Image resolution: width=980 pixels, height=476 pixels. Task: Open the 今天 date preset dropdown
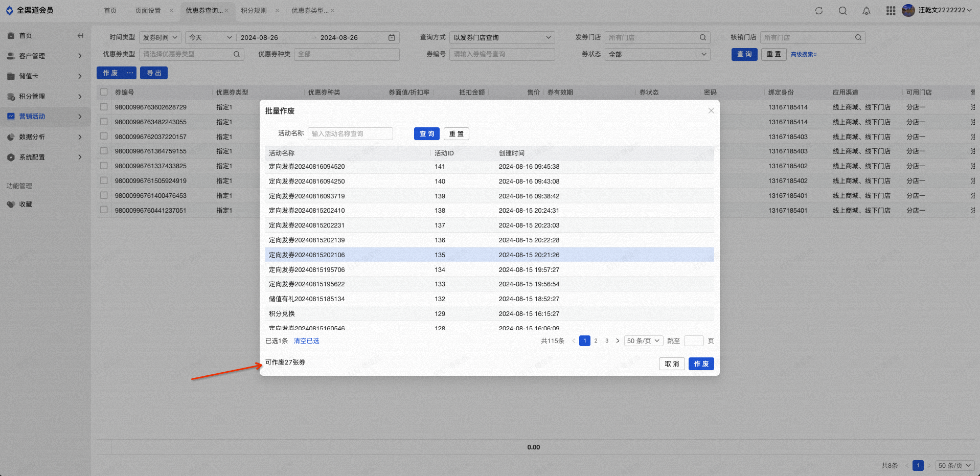coord(210,38)
